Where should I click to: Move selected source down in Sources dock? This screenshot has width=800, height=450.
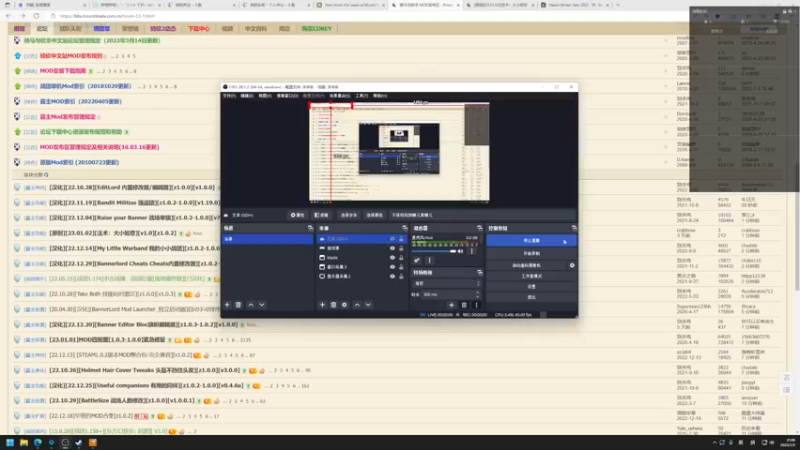click(x=368, y=305)
